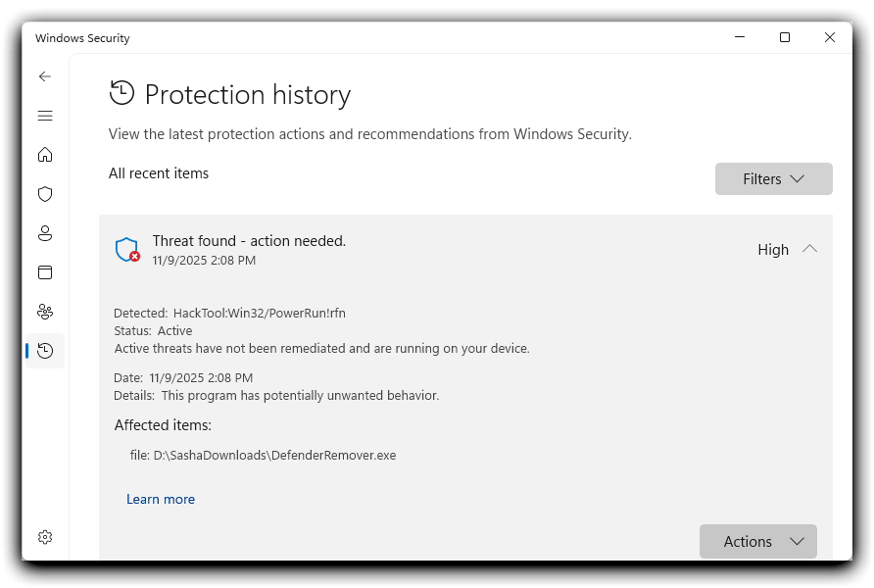Click the Learn more link
This screenshot has height=588, width=874.
coord(161,499)
